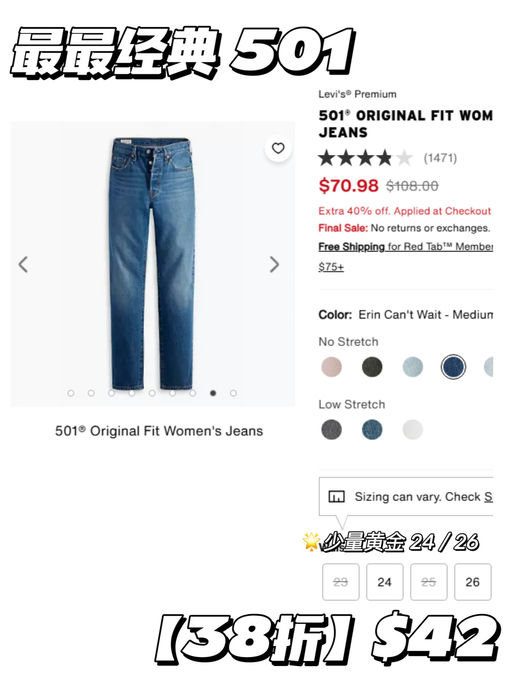This screenshot has width=512, height=683.
Task: Select size 24
Action: tap(385, 582)
